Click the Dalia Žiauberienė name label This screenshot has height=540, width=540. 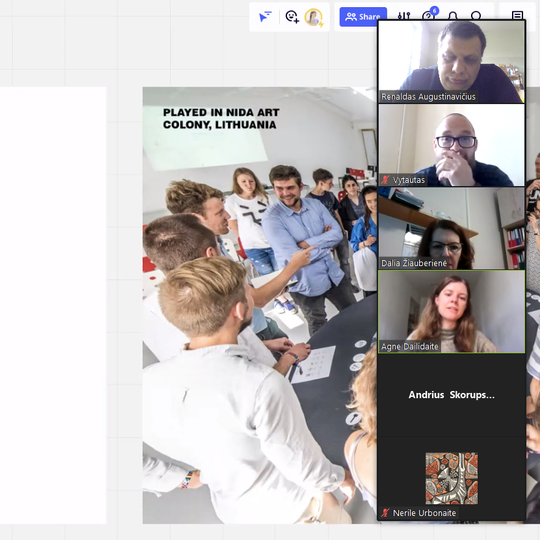[x=414, y=263]
